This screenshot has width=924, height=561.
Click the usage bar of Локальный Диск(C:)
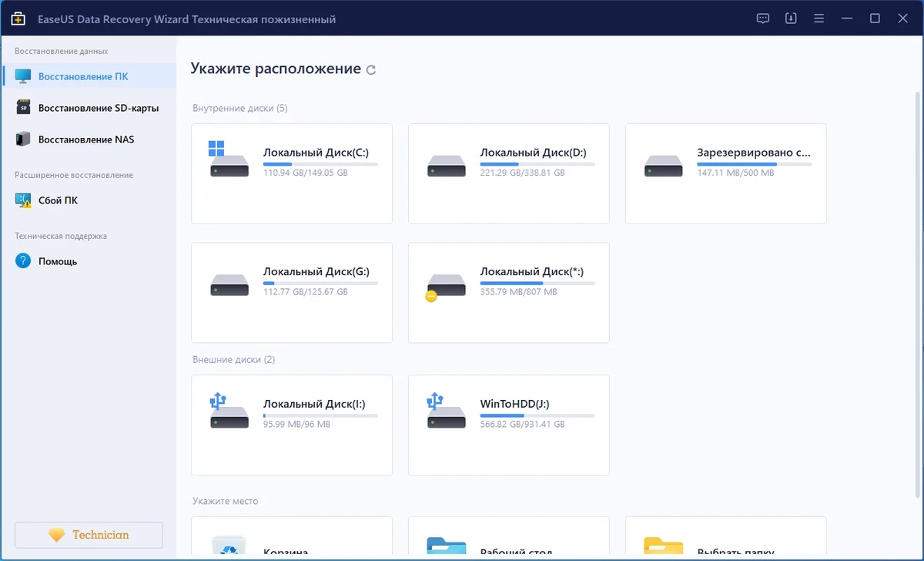click(x=320, y=164)
